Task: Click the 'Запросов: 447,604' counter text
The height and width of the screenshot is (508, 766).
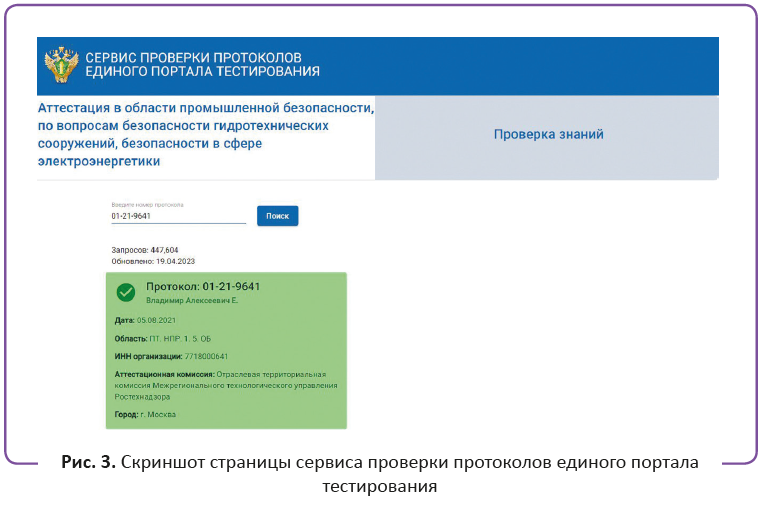Action: (x=145, y=250)
